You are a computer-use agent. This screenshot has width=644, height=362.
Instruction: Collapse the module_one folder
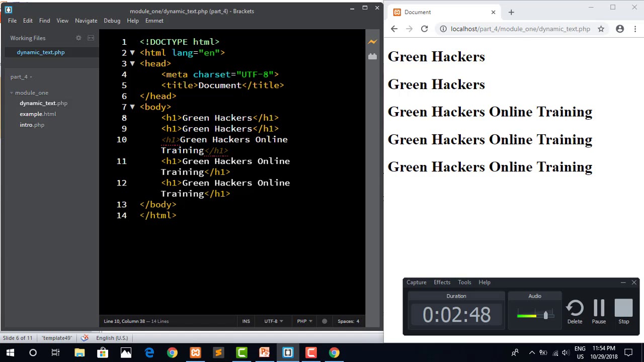[x=12, y=93]
